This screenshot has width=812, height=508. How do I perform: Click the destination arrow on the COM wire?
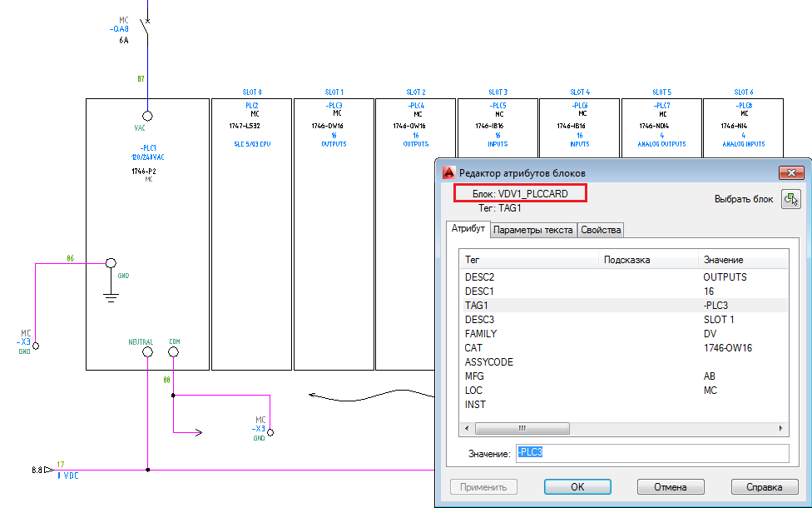tap(198, 432)
